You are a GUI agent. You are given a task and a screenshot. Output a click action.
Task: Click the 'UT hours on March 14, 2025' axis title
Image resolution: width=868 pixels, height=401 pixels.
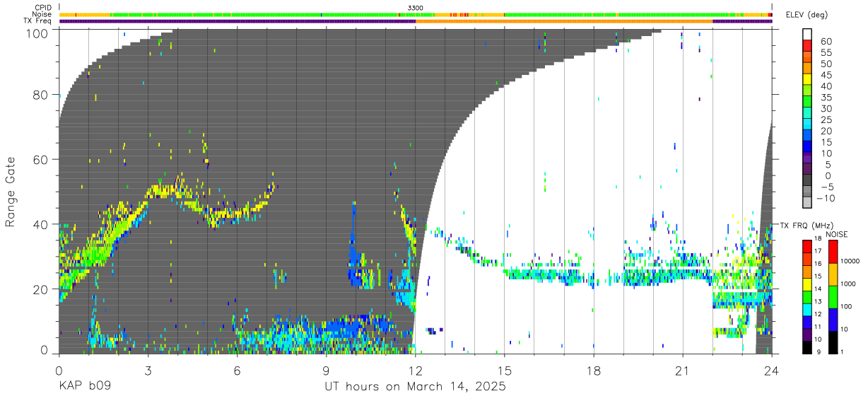point(415,388)
